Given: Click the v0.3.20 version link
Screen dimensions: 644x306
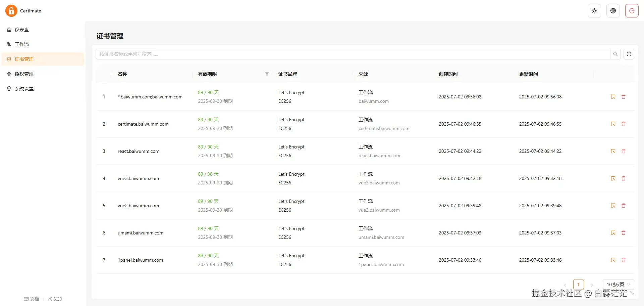Looking at the screenshot, I should click(x=55, y=299).
